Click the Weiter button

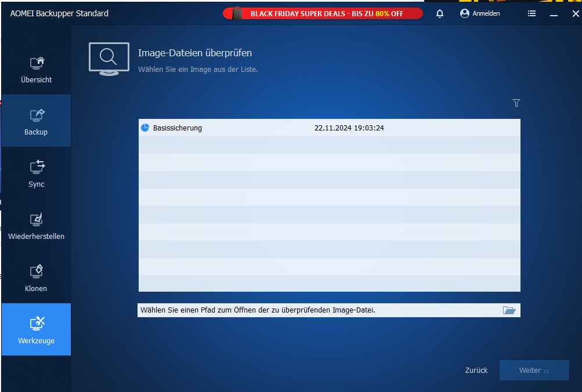coord(534,370)
